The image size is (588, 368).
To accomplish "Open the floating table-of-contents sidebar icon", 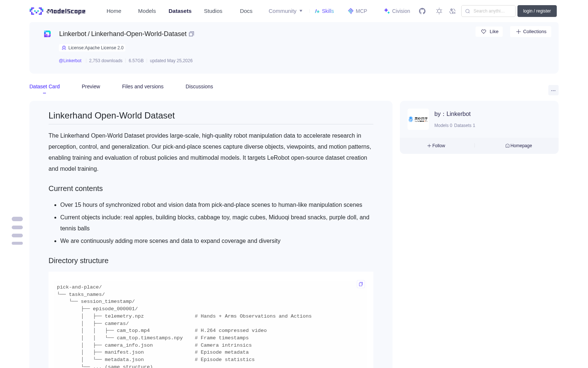I will pyautogui.click(x=17, y=231).
